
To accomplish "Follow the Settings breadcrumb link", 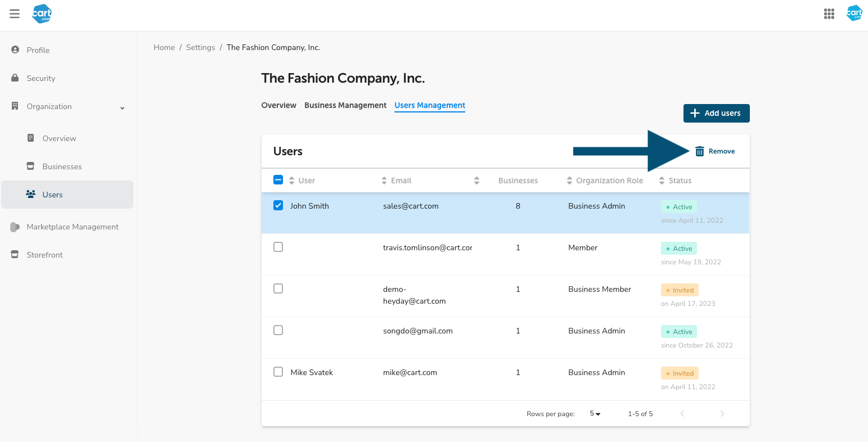I will click(x=200, y=48).
